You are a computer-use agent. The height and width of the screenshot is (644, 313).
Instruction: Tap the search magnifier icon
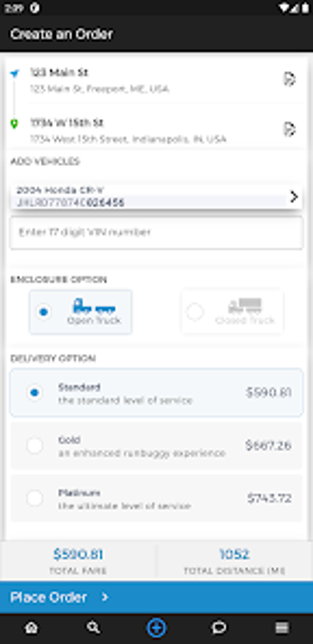(x=93, y=628)
